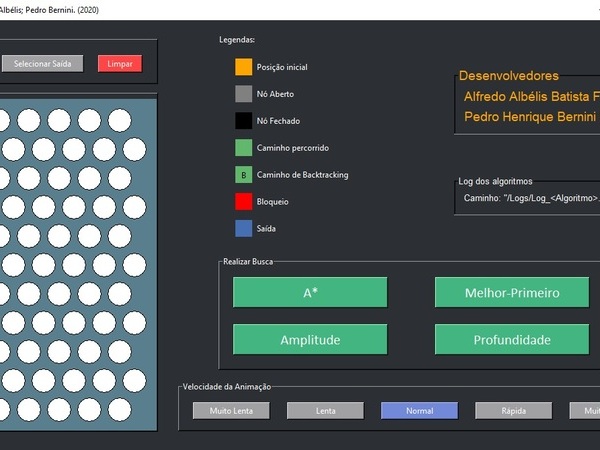Click the green Caminho percorrido swatch
Viewport: 600px width, 450px height.
243,148
